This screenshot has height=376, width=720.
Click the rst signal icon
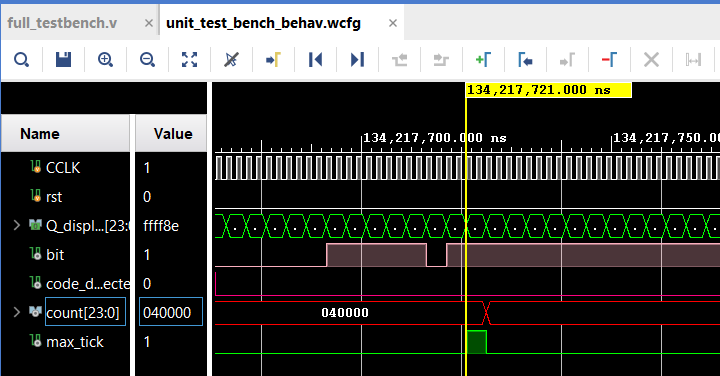click(36, 196)
